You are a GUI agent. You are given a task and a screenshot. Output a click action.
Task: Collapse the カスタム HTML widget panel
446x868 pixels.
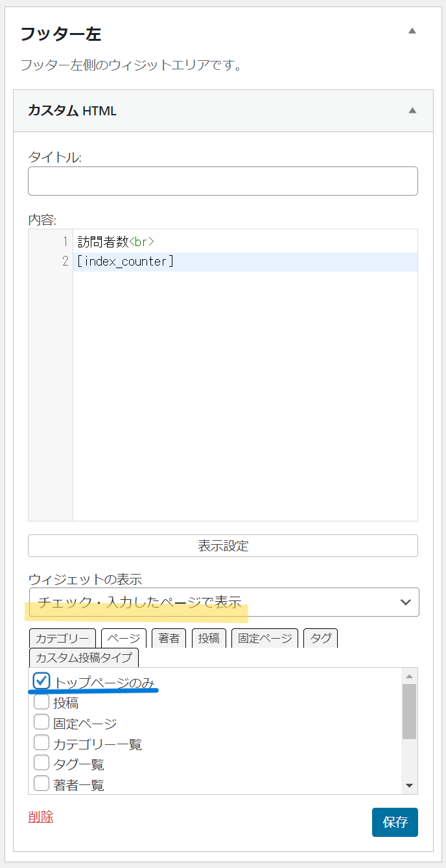tap(412, 111)
